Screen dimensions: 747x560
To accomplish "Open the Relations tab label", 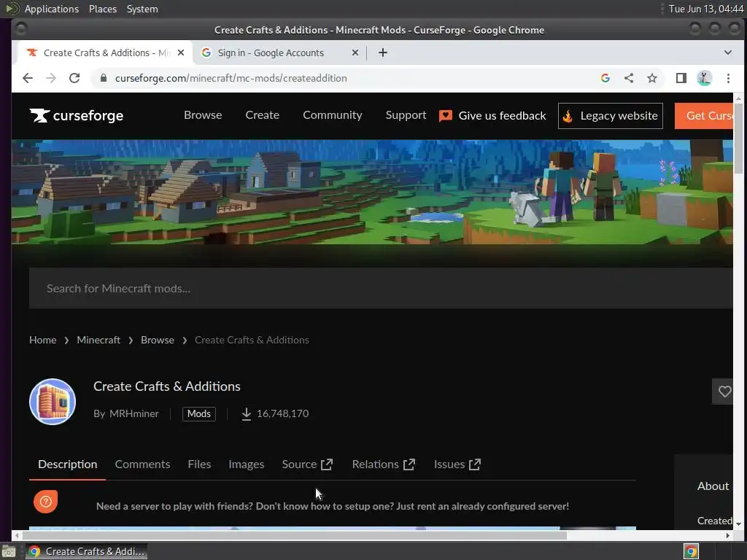I will (x=376, y=464).
